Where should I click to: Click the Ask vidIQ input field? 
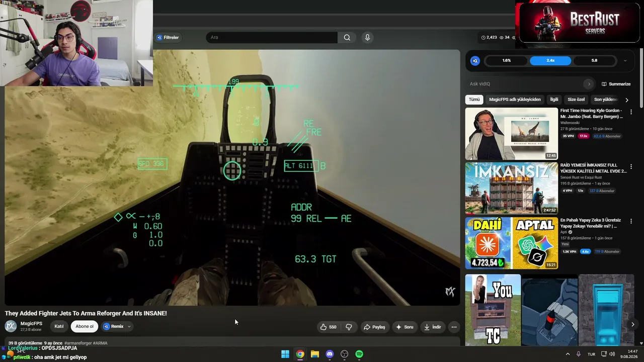tap(526, 84)
